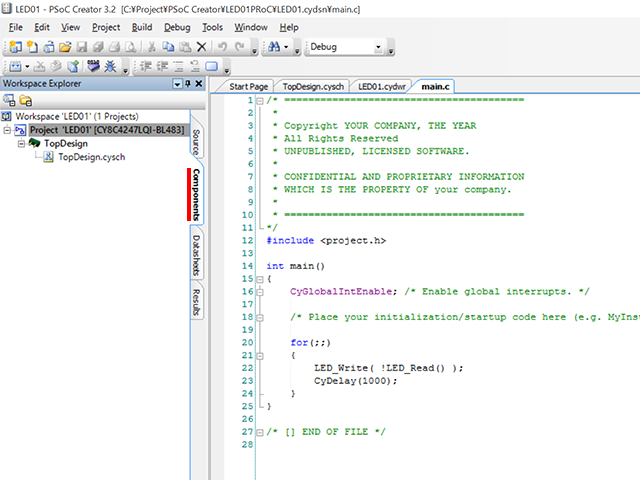Open the Find binoculars dropdown arrow
This screenshot has height=480, width=640.
286,47
